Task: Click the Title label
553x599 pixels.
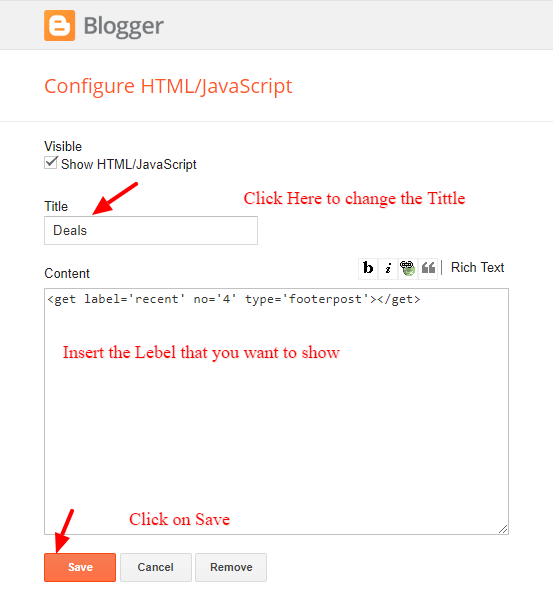Action: point(56,207)
